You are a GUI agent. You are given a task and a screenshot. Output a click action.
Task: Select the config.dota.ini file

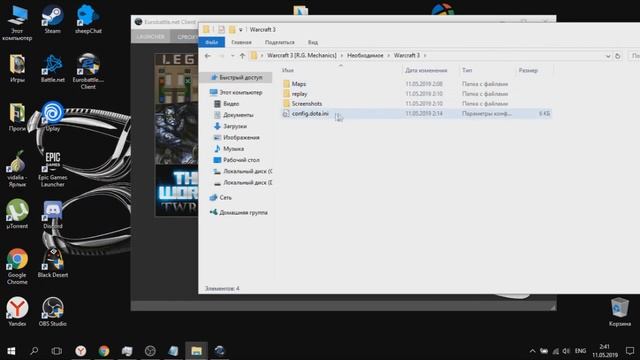click(x=416, y=113)
